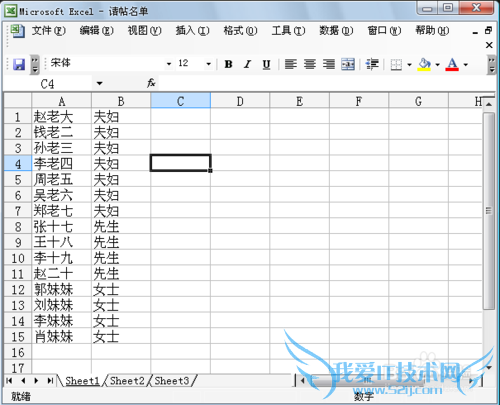The height and width of the screenshot is (405, 500).
Task: Open the Name Box dropdown
Action: pos(99,83)
